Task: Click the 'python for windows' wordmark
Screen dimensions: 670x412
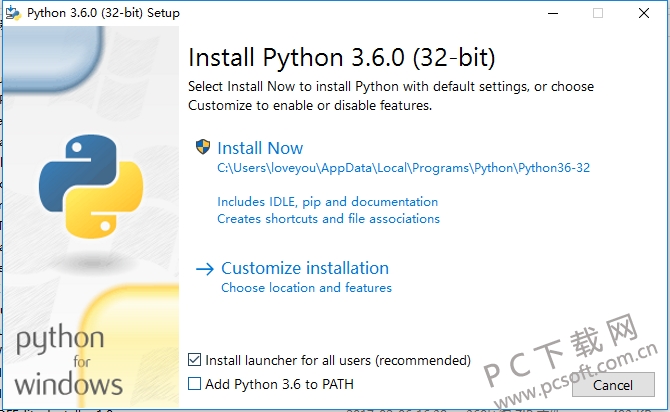Action: (67, 360)
